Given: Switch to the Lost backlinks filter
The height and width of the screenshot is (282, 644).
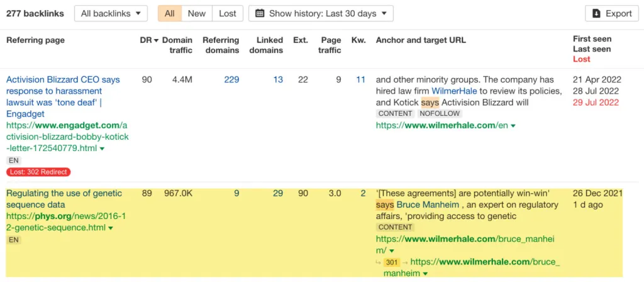Looking at the screenshot, I should 228,13.
